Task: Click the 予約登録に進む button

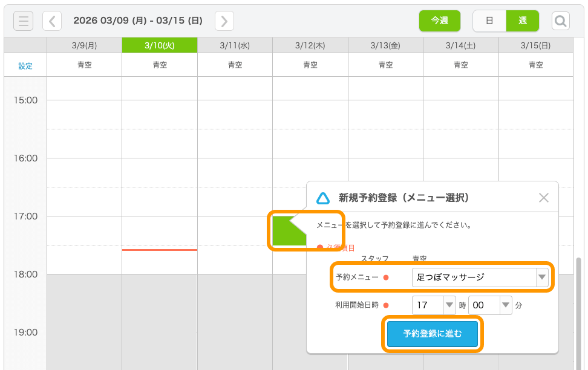Action: tap(432, 333)
